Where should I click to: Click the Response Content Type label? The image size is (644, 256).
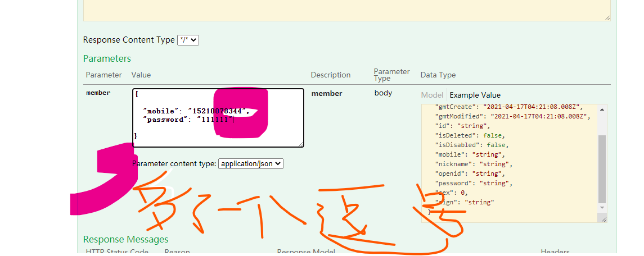129,40
